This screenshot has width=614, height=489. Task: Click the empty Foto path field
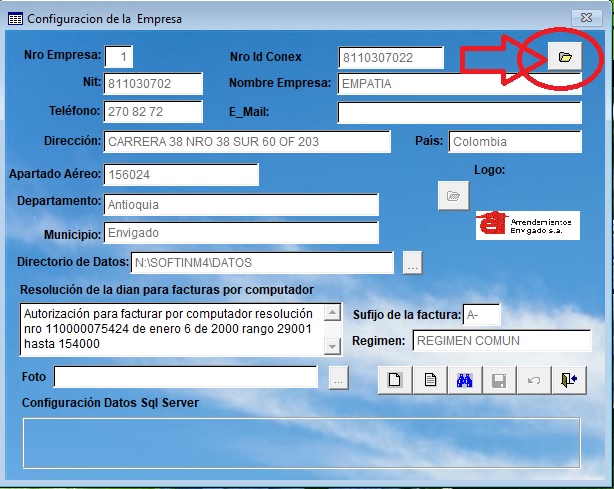coord(186,377)
